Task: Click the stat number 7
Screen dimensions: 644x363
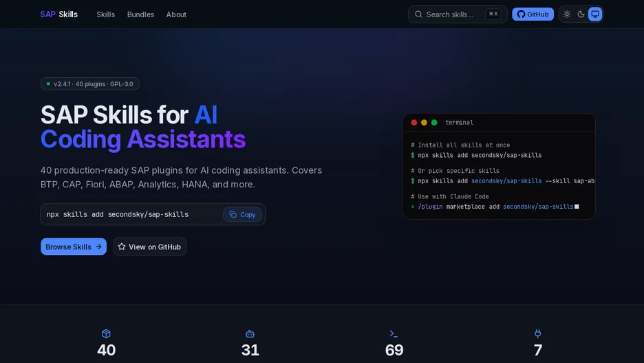Action: point(538,350)
